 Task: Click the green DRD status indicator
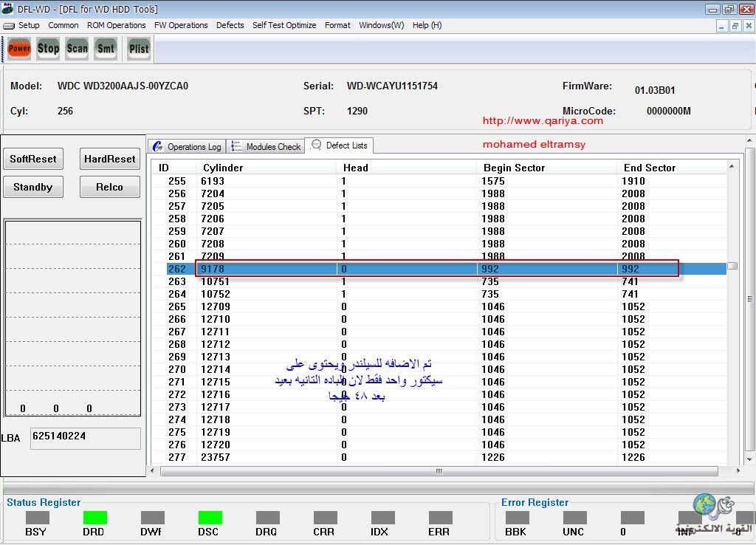pyautogui.click(x=95, y=518)
